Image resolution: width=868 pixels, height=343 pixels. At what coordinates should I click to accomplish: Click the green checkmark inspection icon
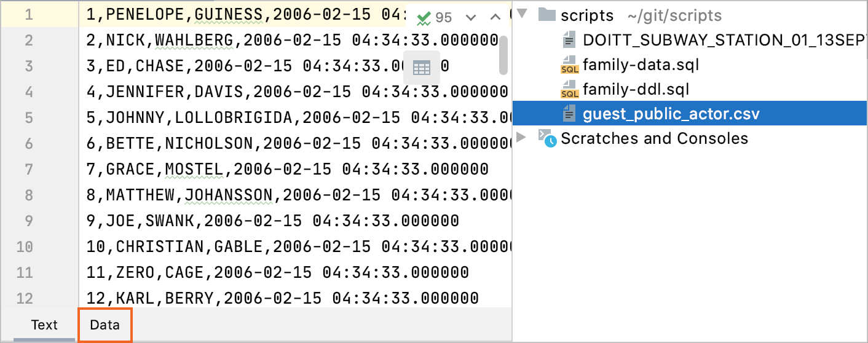[x=423, y=17]
